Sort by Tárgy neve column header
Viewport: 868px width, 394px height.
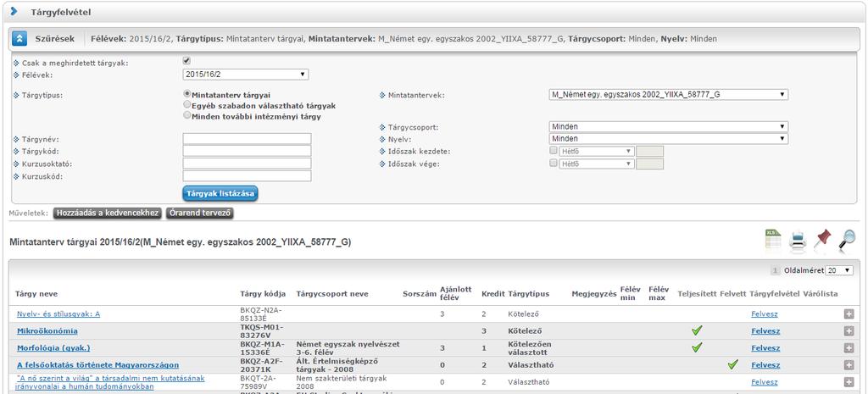[x=36, y=294]
